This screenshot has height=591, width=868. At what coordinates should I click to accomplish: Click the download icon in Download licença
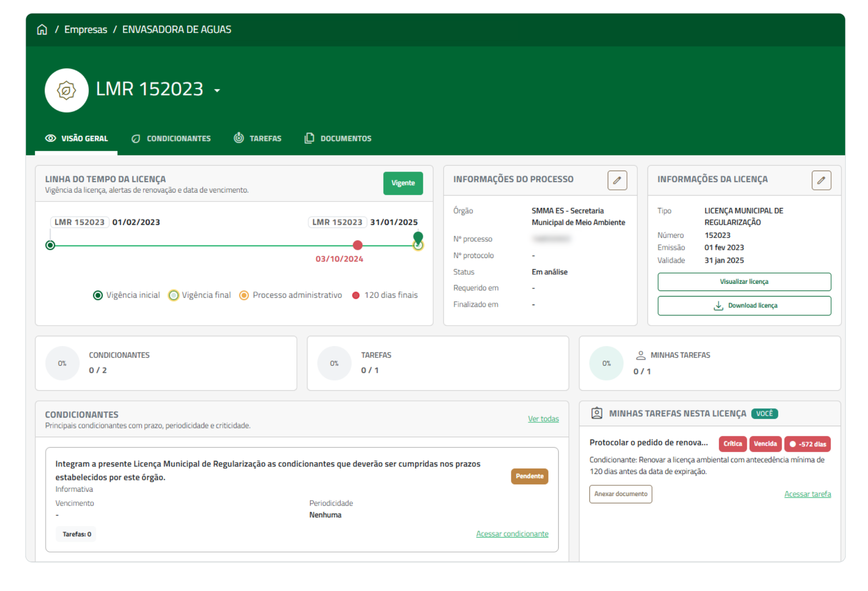point(718,305)
